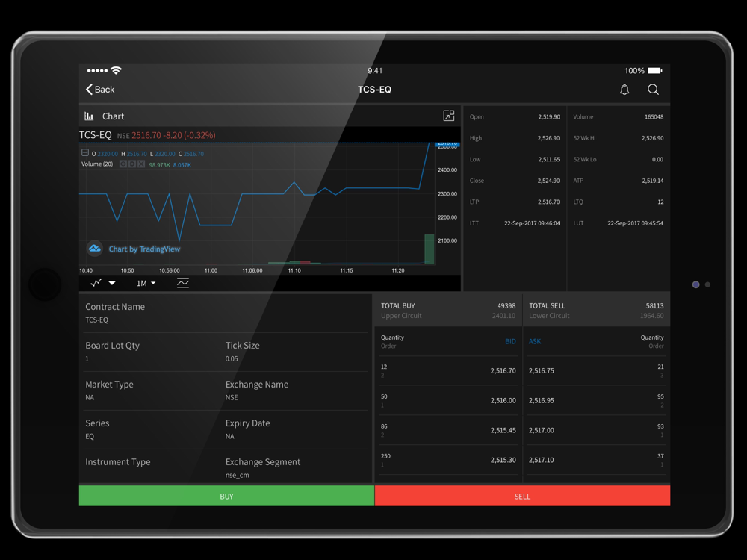Open alerts with the bell icon
This screenshot has width=747, height=560.
pyautogui.click(x=624, y=90)
